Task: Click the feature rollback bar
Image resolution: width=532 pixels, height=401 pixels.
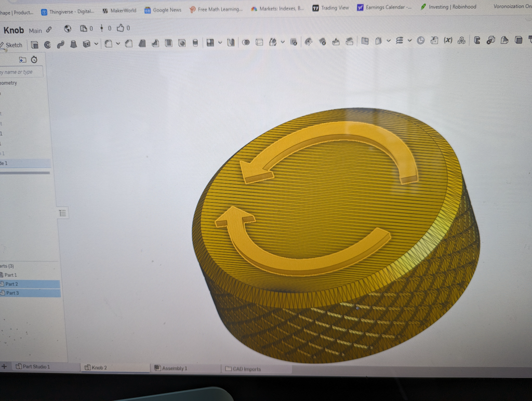Action: pos(25,173)
